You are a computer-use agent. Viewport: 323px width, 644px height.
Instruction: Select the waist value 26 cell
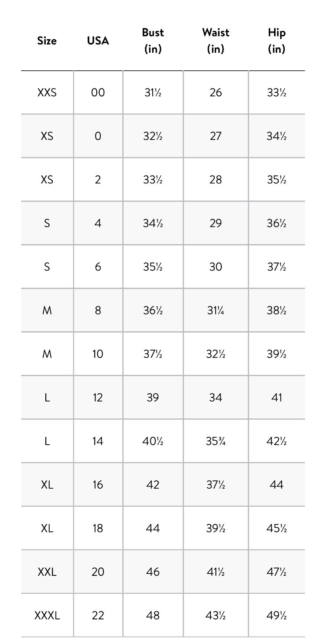click(216, 92)
